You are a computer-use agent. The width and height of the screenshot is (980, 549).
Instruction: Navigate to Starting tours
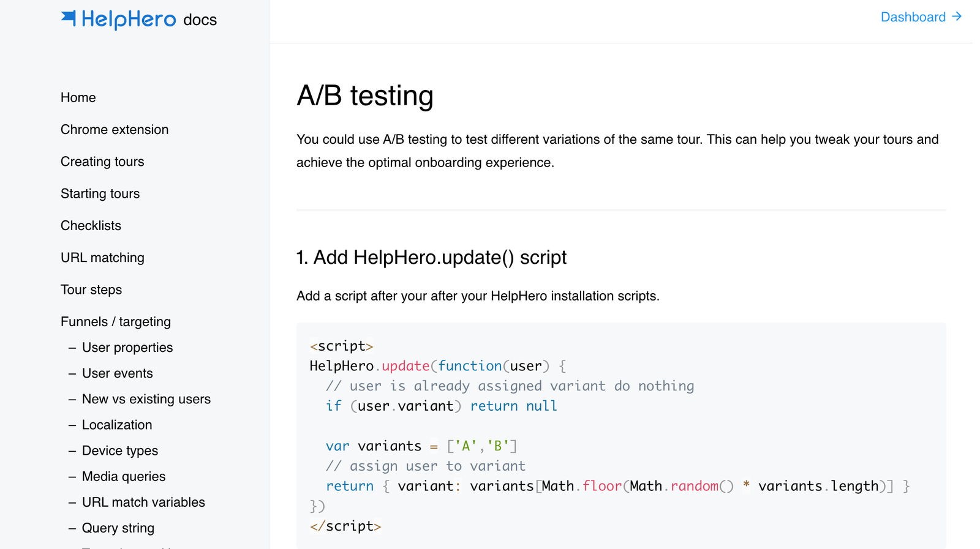100,193
